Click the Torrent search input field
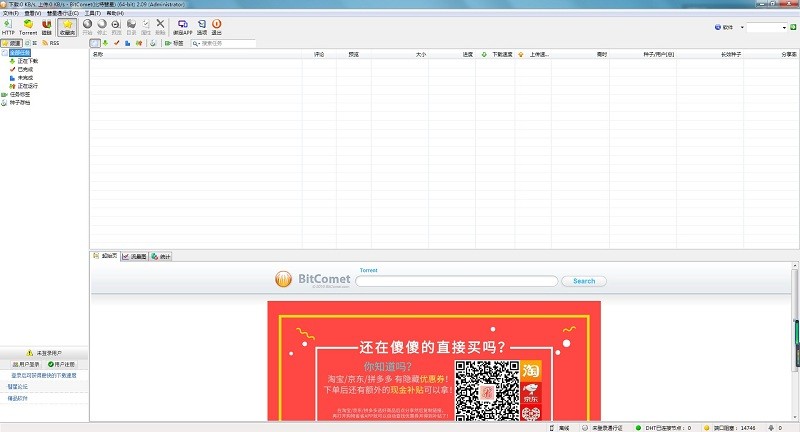Viewport: 800px width, 432px height. click(456, 281)
